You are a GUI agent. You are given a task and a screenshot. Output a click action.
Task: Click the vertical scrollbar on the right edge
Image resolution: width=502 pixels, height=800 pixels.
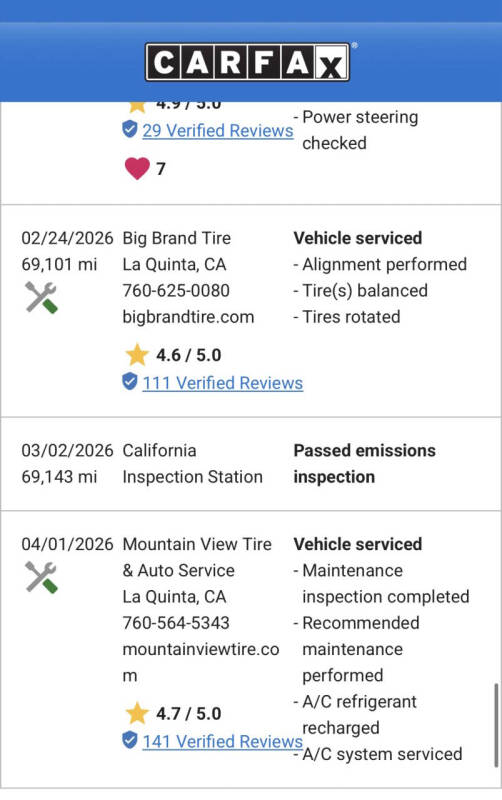(x=496, y=725)
